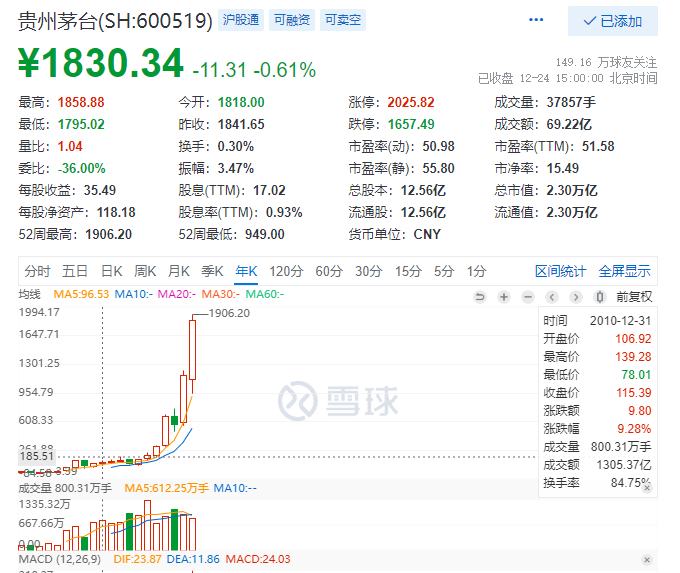Switch to the 120分 chart tab
Image resolution: width=680 pixels, height=573 pixels.
coord(286,272)
